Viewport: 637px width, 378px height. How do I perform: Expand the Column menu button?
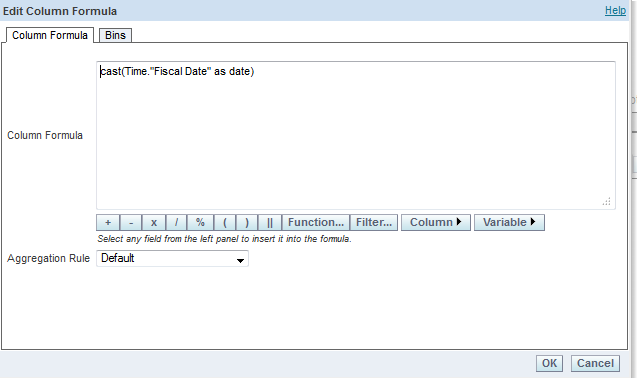[x=436, y=223]
